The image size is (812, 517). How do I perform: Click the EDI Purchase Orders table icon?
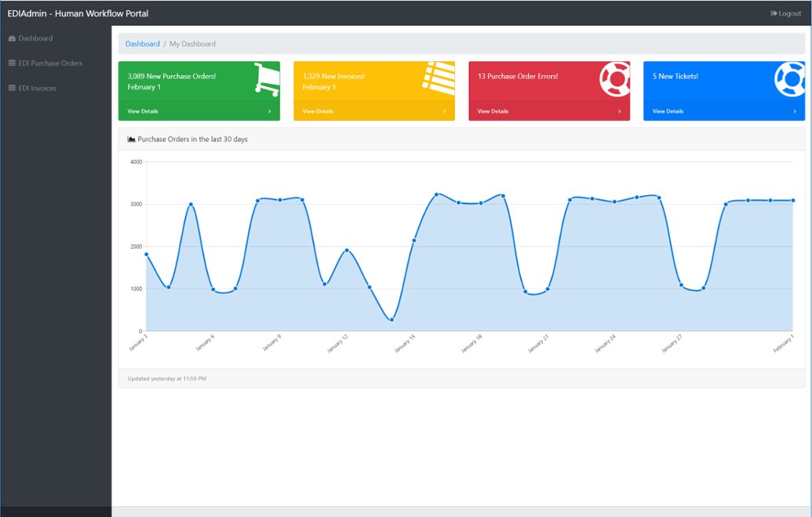(x=12, y=64)
